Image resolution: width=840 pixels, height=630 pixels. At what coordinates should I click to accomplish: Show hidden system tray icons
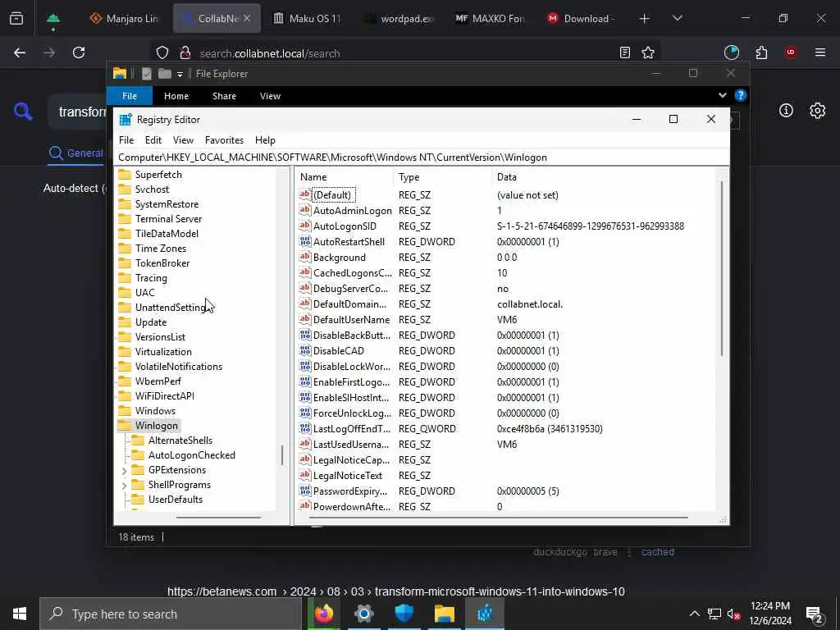click(694, 614)
